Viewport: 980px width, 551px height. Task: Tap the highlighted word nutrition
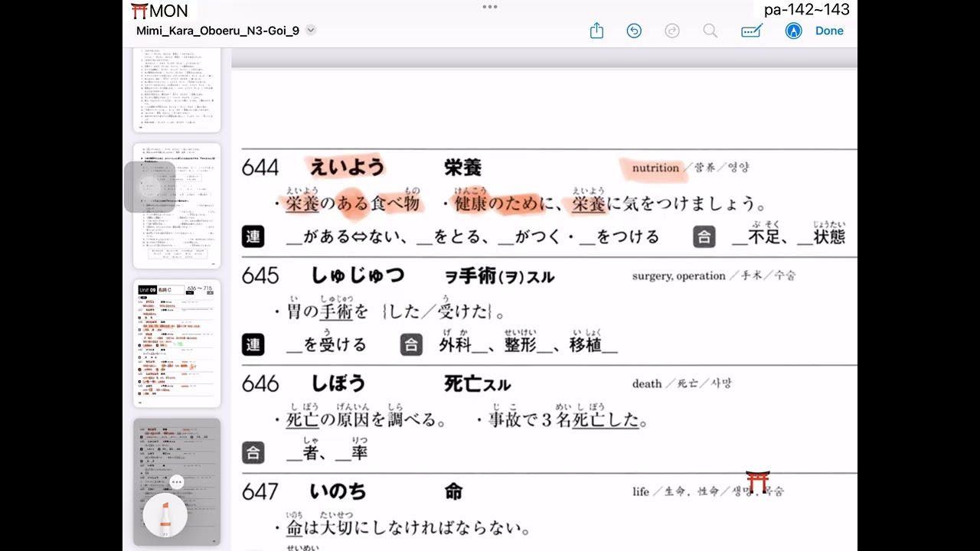[655, 168]
